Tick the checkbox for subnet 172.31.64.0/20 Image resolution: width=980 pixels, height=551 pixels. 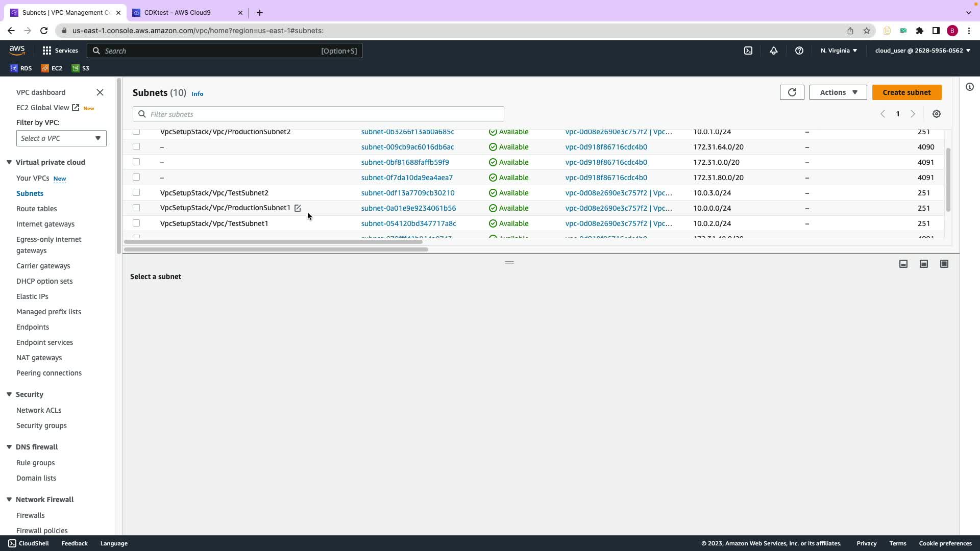(x=136, y=146)
